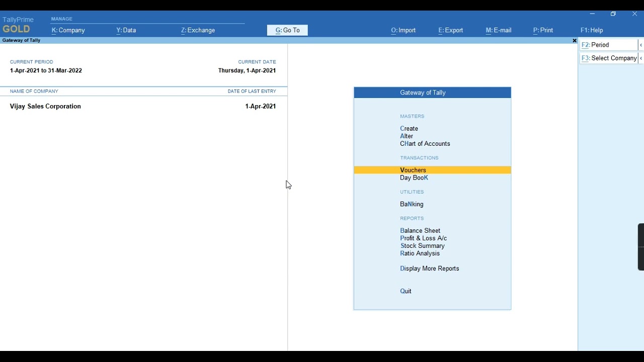644x362 pixels.
Task: Select the highlighted Vouchers entry
Action: click(433, 170)
